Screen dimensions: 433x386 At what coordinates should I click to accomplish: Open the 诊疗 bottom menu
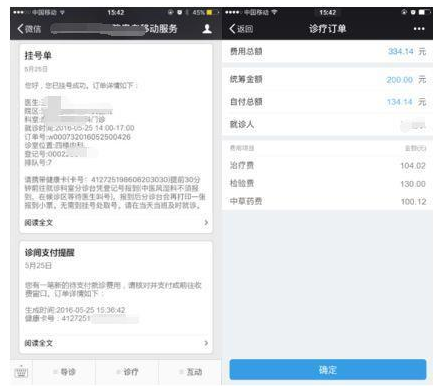[x=127, y=372]
